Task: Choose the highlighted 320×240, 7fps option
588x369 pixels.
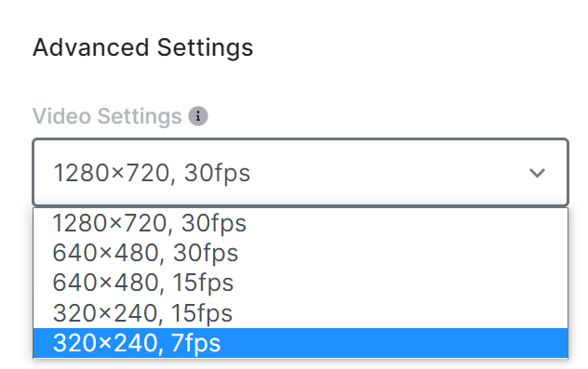Action: coord(301,343)
